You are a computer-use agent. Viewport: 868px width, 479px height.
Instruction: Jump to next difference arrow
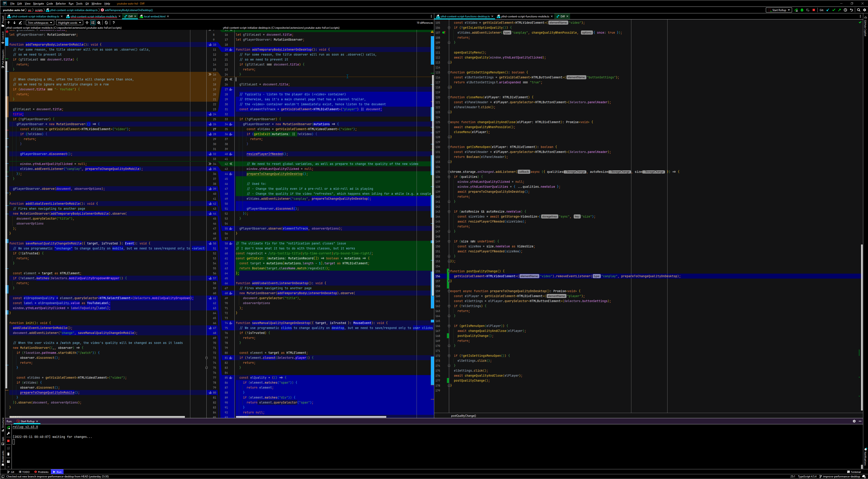(x=14, y=23)
